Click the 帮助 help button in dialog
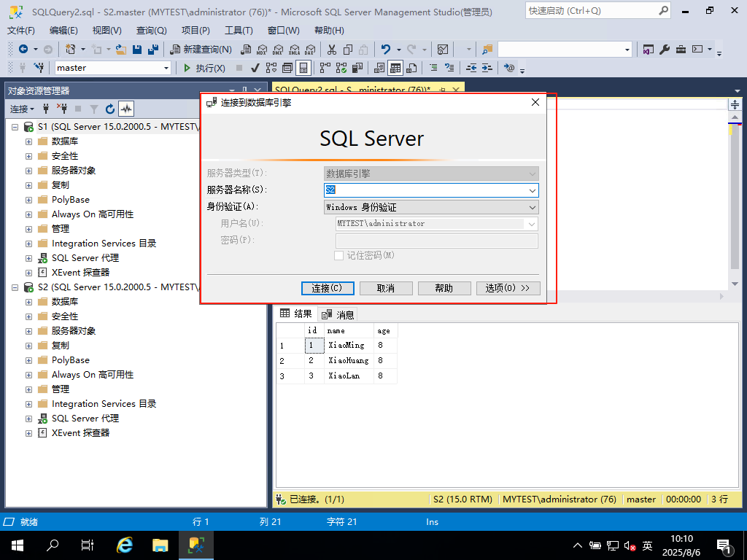Image resolution: width=747 pixels, height=560 pixels. pos(444,288)
